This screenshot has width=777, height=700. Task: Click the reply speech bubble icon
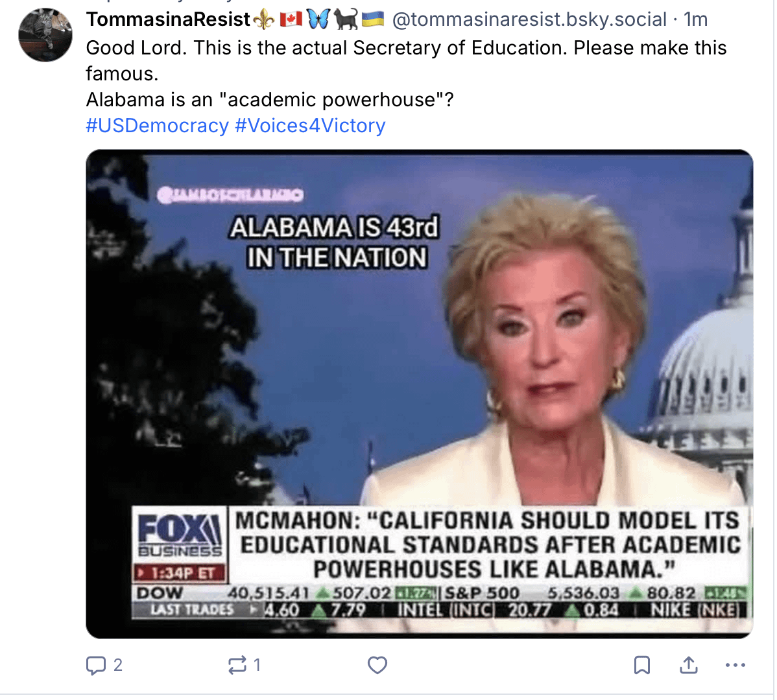[95, 666]
